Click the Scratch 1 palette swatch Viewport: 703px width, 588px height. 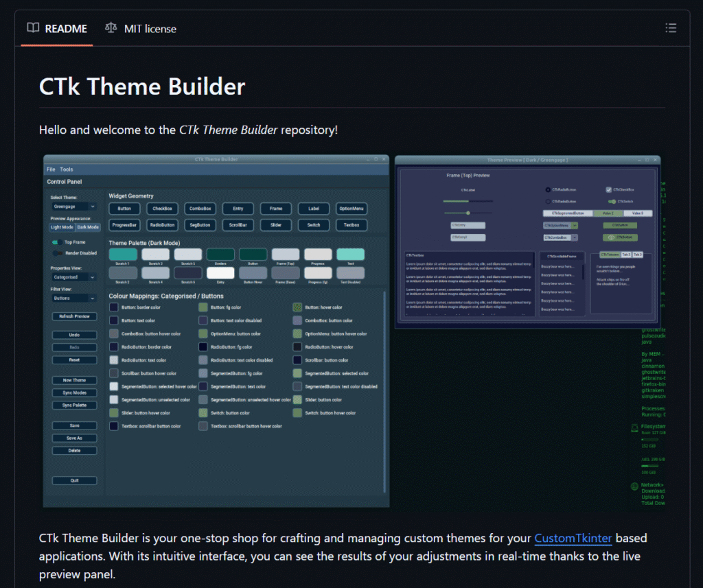123,254
